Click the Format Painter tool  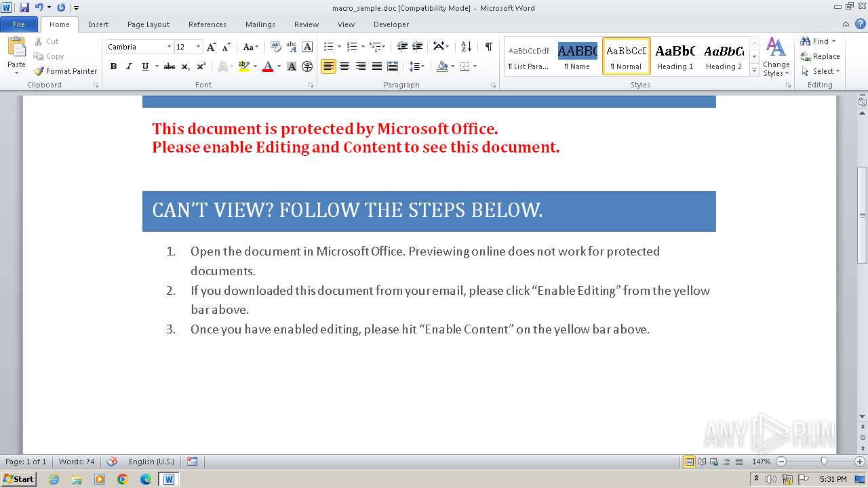click(65, 71)
